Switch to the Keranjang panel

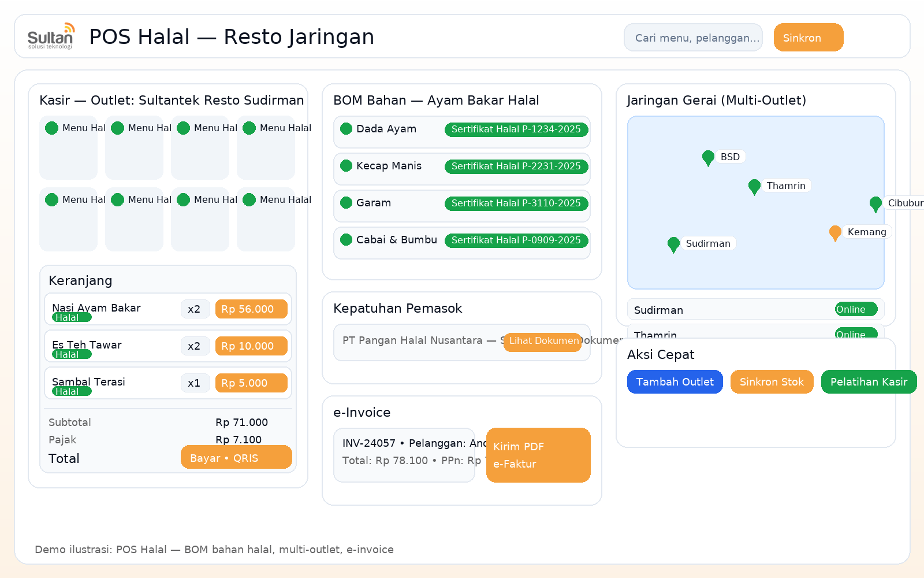[80, 280]
